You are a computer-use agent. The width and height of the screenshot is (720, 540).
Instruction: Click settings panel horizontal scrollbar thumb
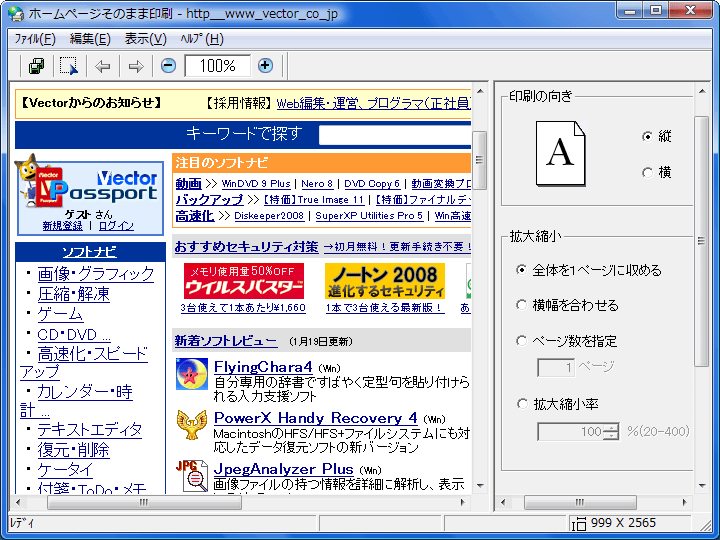click(580, 503)
